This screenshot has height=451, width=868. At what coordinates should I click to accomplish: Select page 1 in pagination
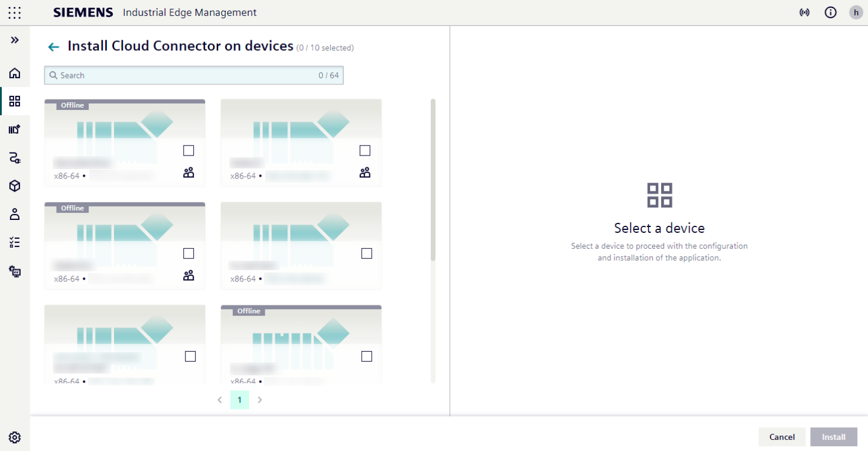coord(239,400)
